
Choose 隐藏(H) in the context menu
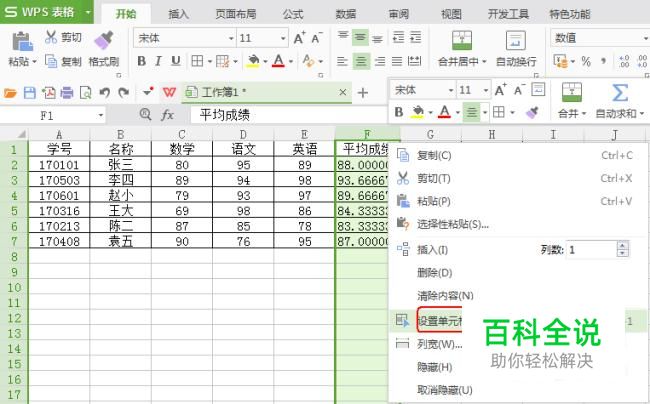pos(434,367)
